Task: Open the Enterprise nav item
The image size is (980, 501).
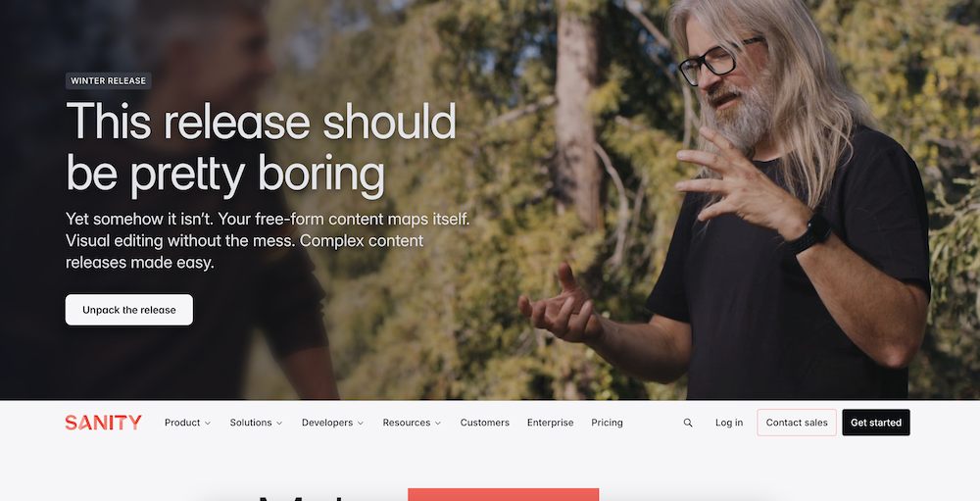Action: [550, 423]
